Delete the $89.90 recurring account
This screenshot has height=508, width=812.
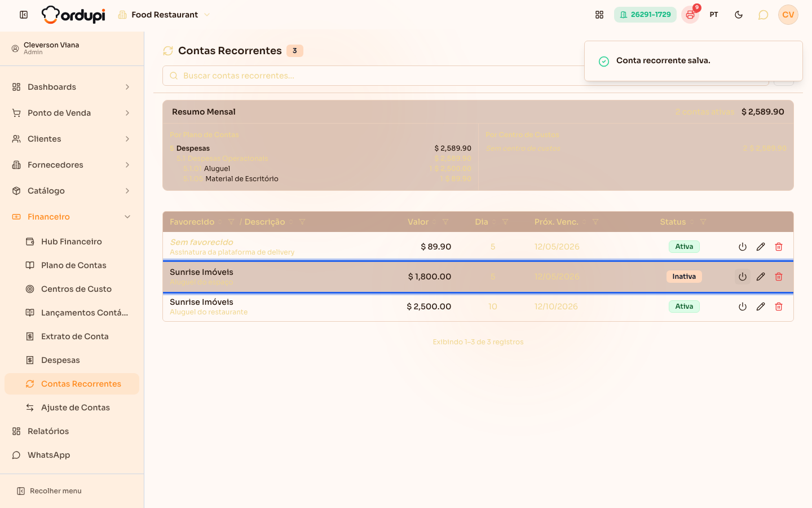(779, 247)
